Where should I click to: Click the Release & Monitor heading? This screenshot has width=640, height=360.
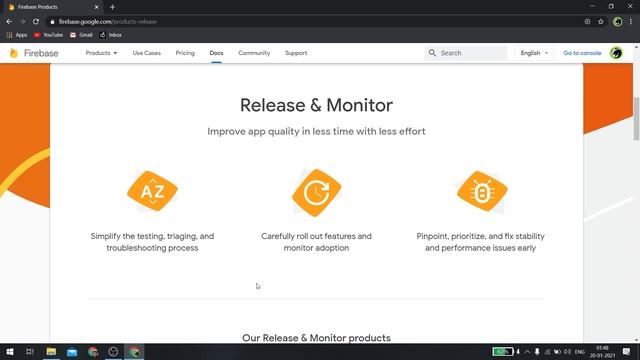[x=316, y=105]
